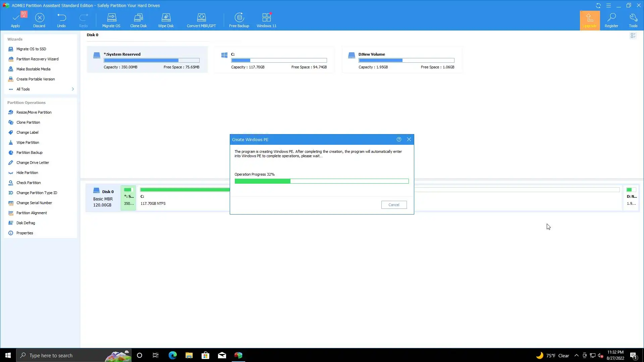This screenshot has width=644, height=362.
Task: Click the Operation Progress bar
Action: pyautogui.click(x=321, y=181)
